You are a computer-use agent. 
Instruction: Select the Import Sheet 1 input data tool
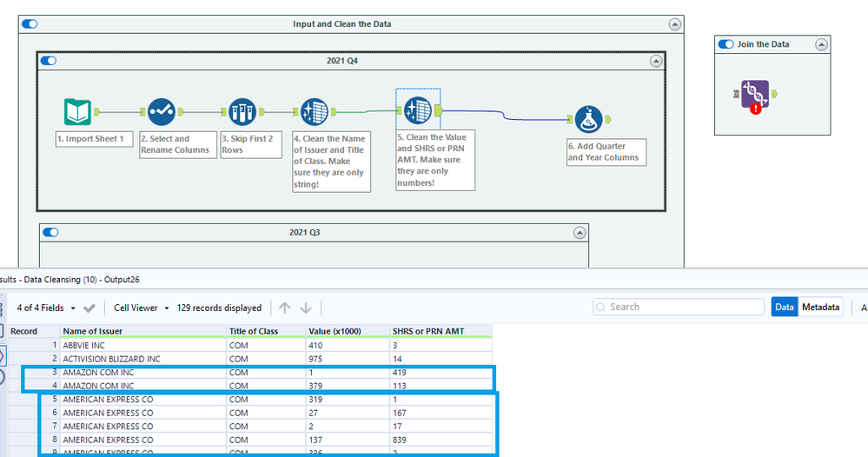(x=77, y=112)
